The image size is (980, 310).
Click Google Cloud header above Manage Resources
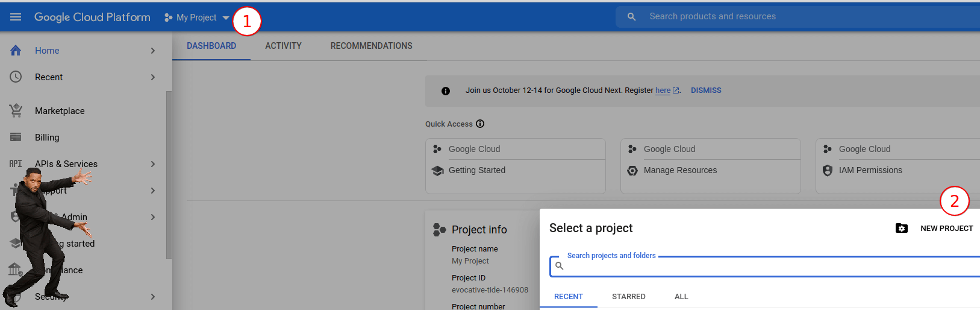click(669, 149)
